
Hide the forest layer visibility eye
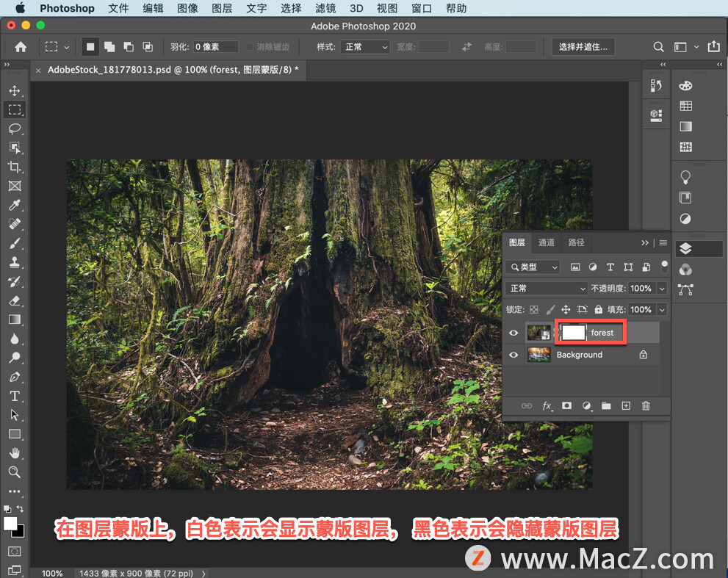[x=513, y=333]
